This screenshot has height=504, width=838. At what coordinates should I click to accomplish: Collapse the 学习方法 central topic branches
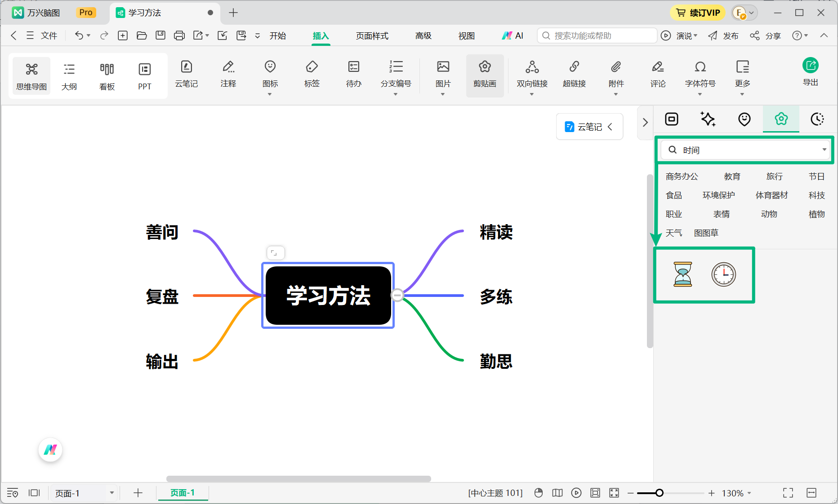coord(397,295)
